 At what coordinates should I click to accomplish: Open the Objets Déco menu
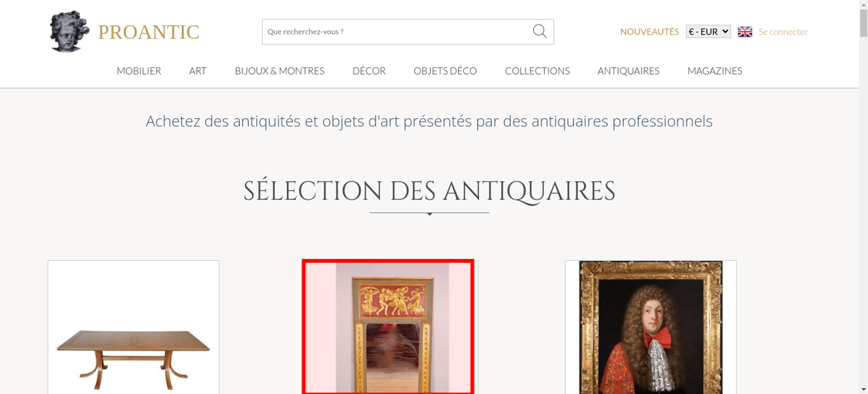[445, 71]
